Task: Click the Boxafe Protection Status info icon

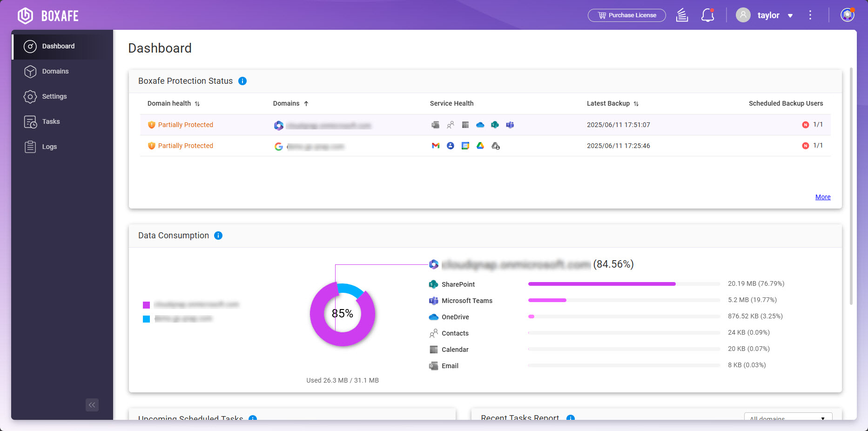Action: click(x=242, y=81)
